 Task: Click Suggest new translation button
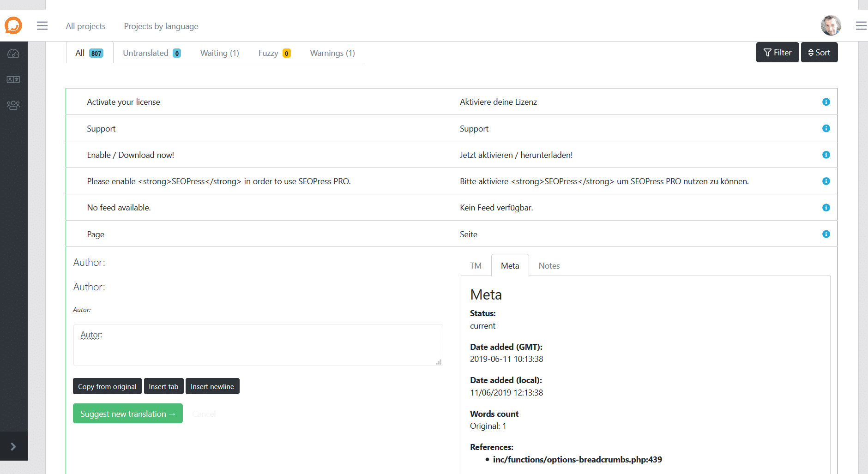click(x=128, y=414)
